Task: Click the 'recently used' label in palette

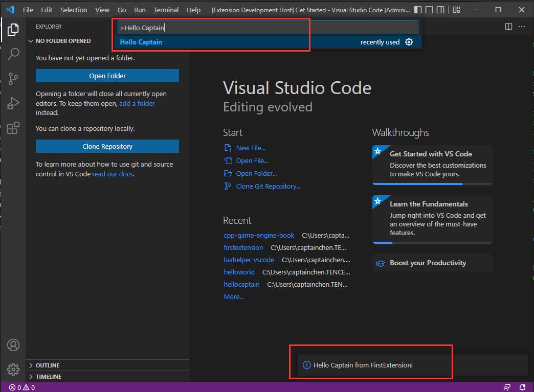Action: coord(380,42)
